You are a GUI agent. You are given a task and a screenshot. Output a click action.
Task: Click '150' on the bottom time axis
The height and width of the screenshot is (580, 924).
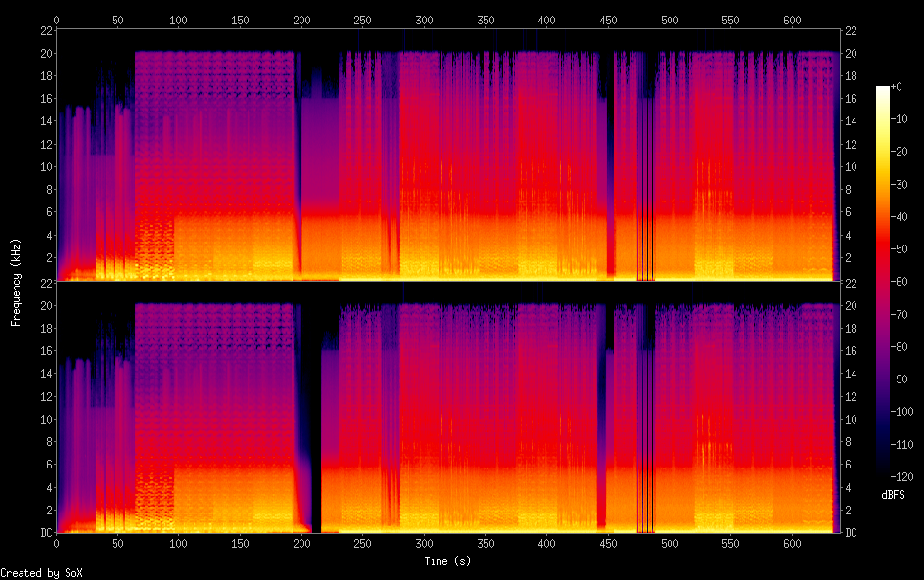click(240, 544)
